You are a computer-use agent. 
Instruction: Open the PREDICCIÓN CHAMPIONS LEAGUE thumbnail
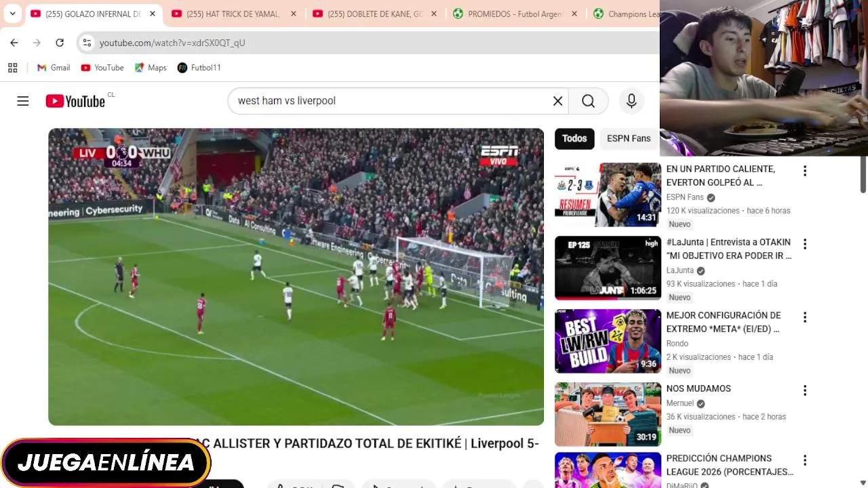608,470
